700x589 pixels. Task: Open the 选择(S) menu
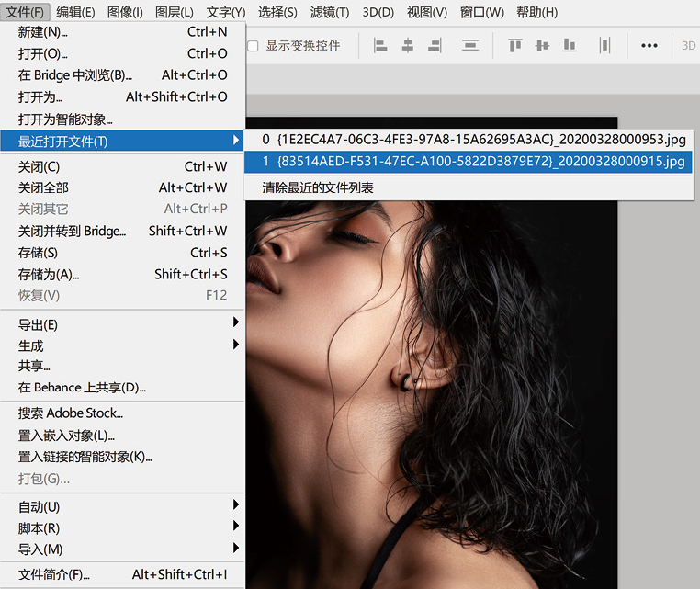point(277,12)
